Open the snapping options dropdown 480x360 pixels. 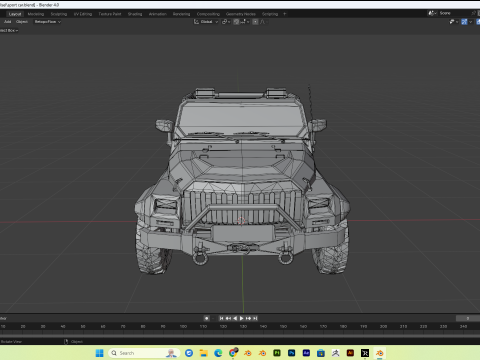[x=244, y=22]
